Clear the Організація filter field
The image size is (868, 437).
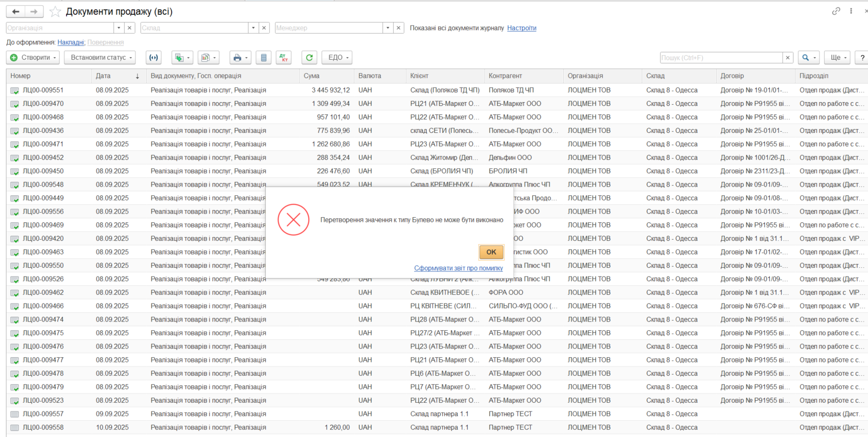[x=130, y=28]
